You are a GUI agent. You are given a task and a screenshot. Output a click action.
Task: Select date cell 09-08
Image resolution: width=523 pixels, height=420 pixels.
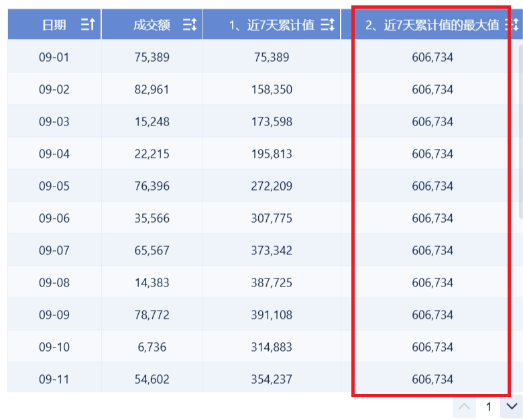(x=54, y=282)
